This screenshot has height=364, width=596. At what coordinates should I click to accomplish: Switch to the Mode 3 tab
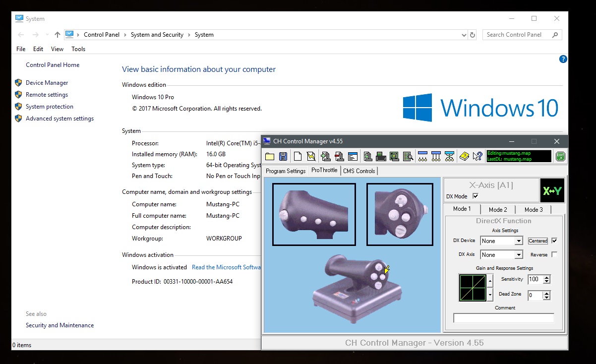coord(534,210)
